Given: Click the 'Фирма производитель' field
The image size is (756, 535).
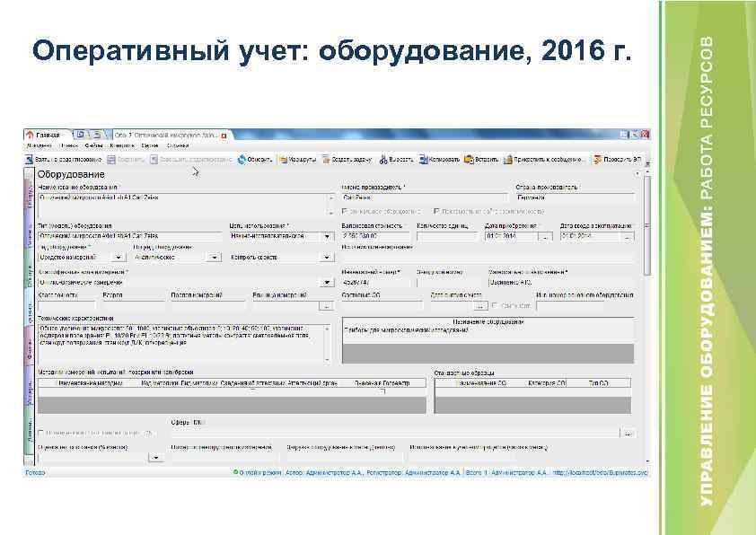Looking at the screenshot, I should point(425,197).
